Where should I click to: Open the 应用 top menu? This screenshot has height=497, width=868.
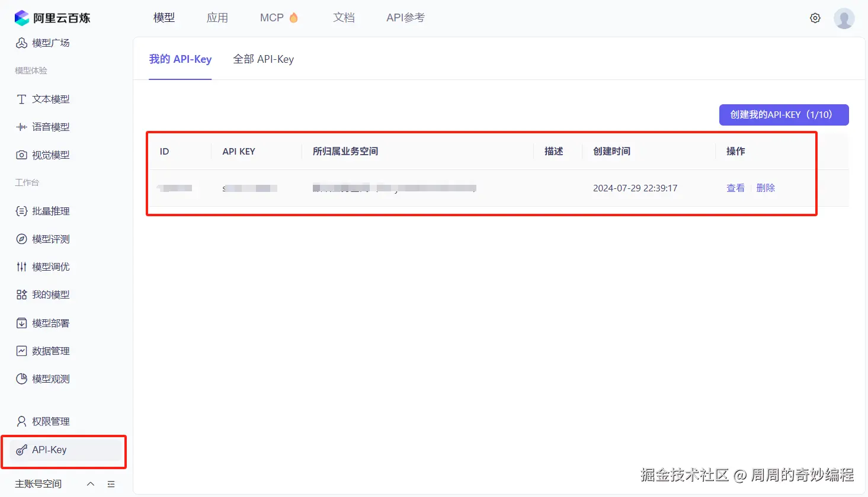[x=217, y=18]
